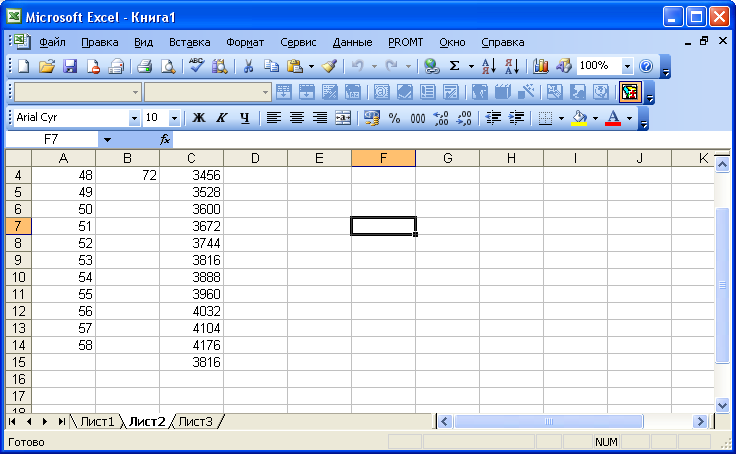Decrease indent icon
Viewport: 736px width, 454px height.
[x=493, y=117]
